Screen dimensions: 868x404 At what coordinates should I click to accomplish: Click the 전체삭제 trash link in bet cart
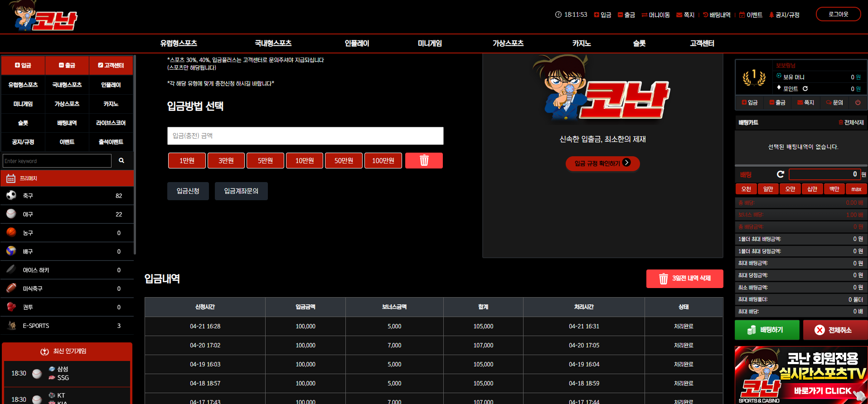pyautogui.click(x=851, y=122)
